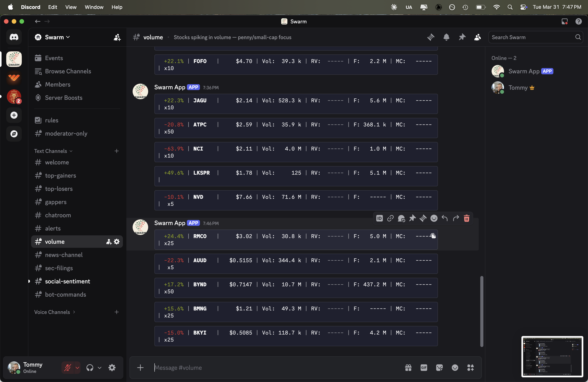Viewport: 588px width, 382px height.
Task: Open the Events page
Action: pos(54,58)
